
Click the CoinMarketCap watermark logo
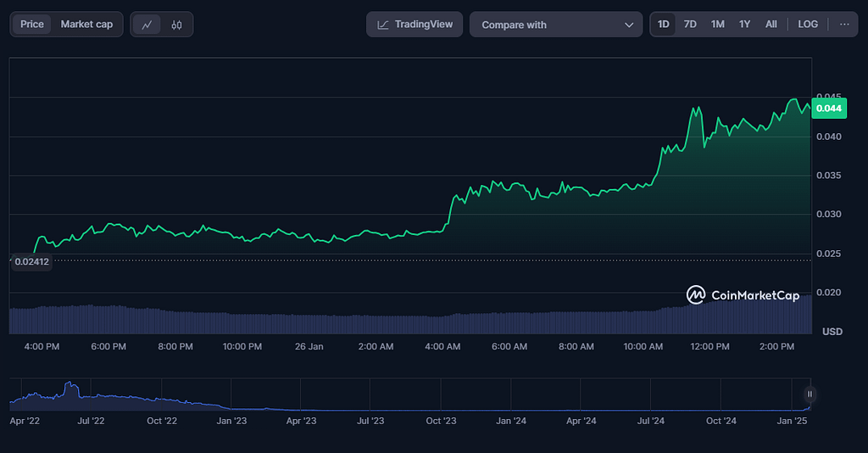(743, 295)
